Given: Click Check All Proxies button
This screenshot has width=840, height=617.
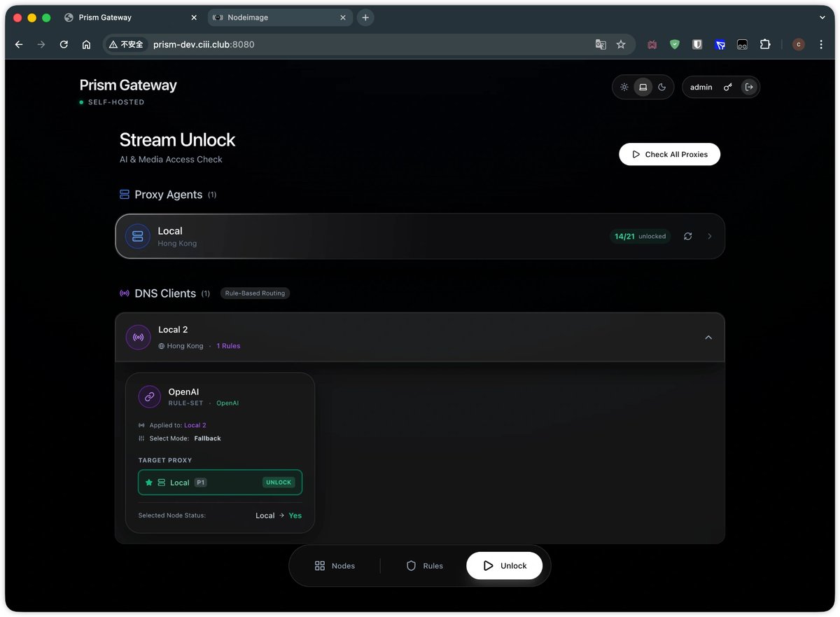Looking at the screenshot, I should point(670,154).
